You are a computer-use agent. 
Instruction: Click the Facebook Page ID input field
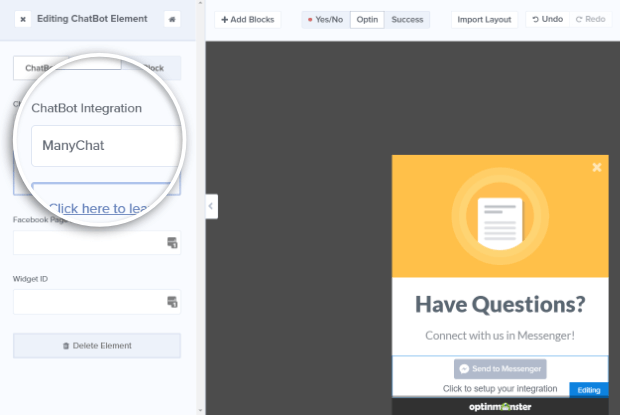(97, 243)
